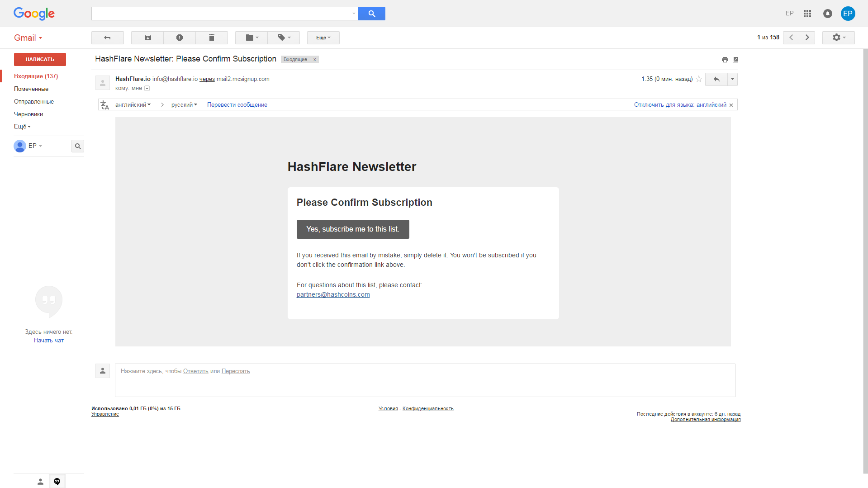Click Ответить reply link
The image size is (868, 488).
(x=196, y=371)
